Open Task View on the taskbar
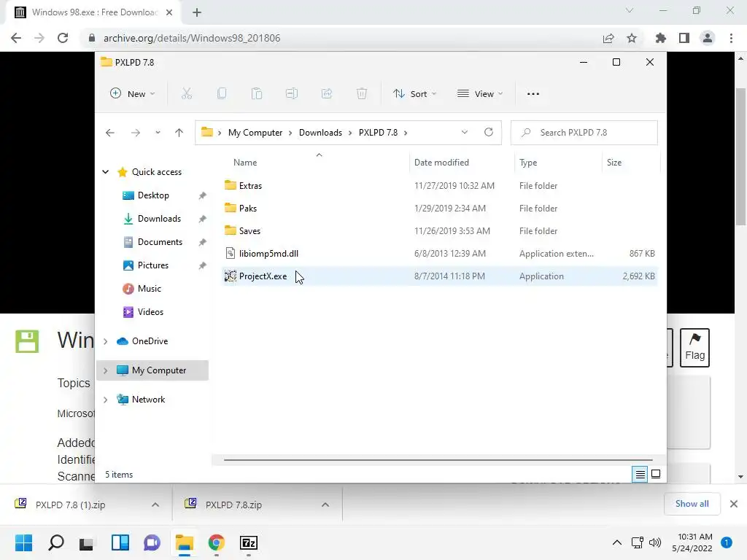 (86, 543)
